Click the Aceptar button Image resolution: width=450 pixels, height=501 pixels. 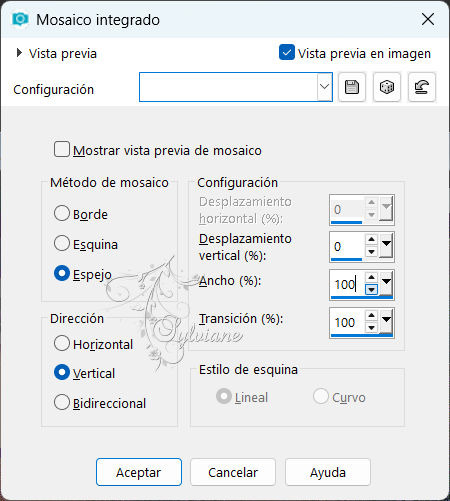139,472
